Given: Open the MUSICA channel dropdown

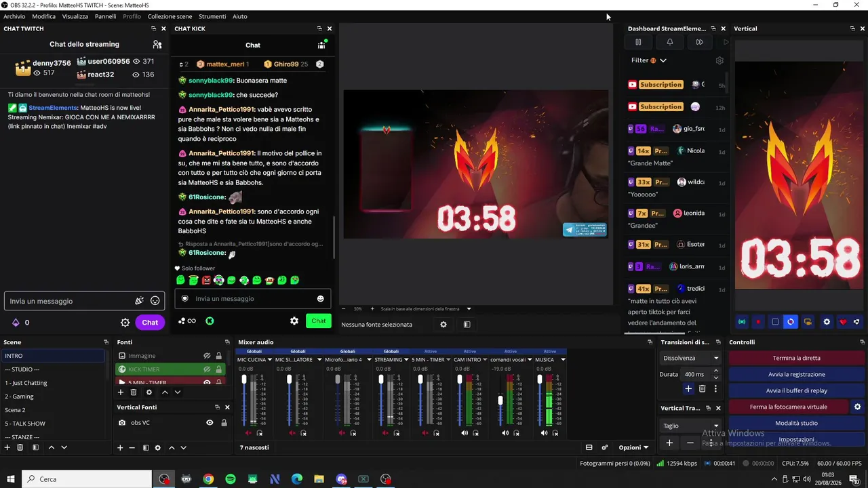Looking at the screenshot, I should pos(563,360).
